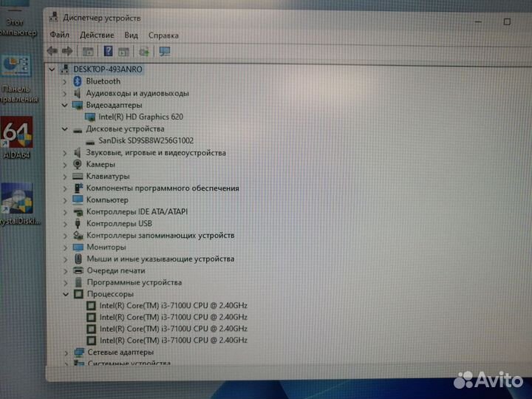Click the Видеоадаптеры display icon

click(78, 105)
